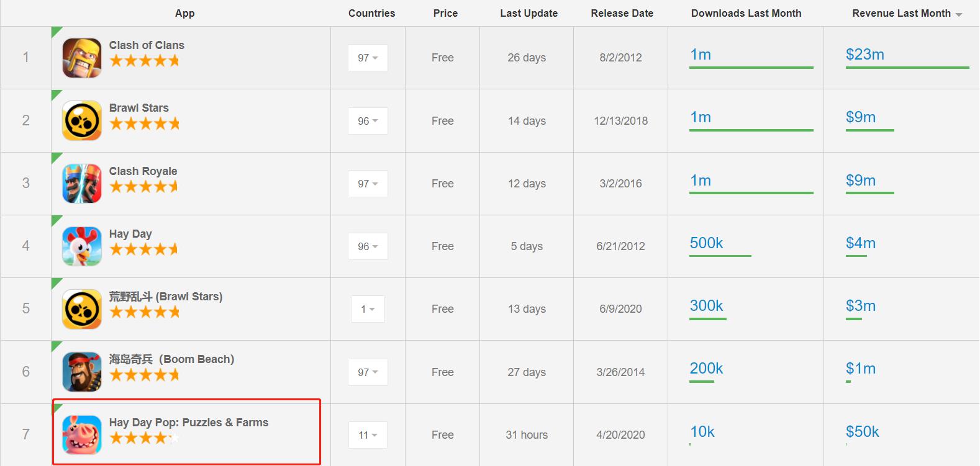Click Hay Day $4m revenue value

click(860, 243)
